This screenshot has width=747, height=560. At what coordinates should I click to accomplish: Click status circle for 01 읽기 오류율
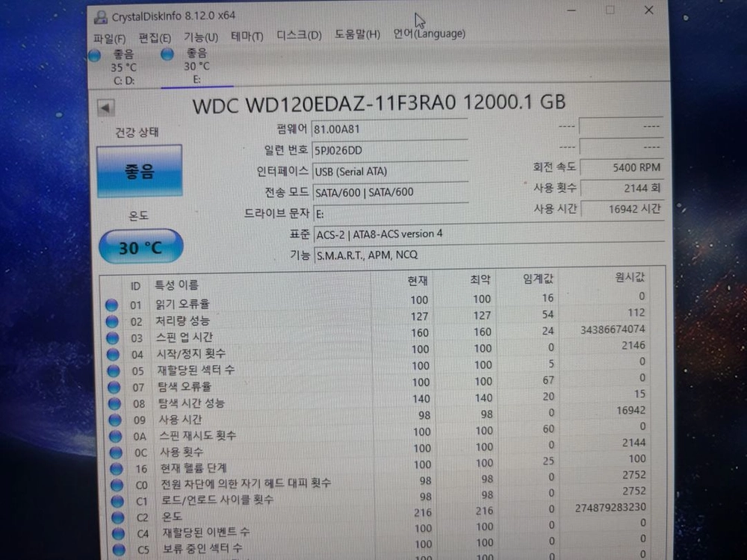coord(112,305)
